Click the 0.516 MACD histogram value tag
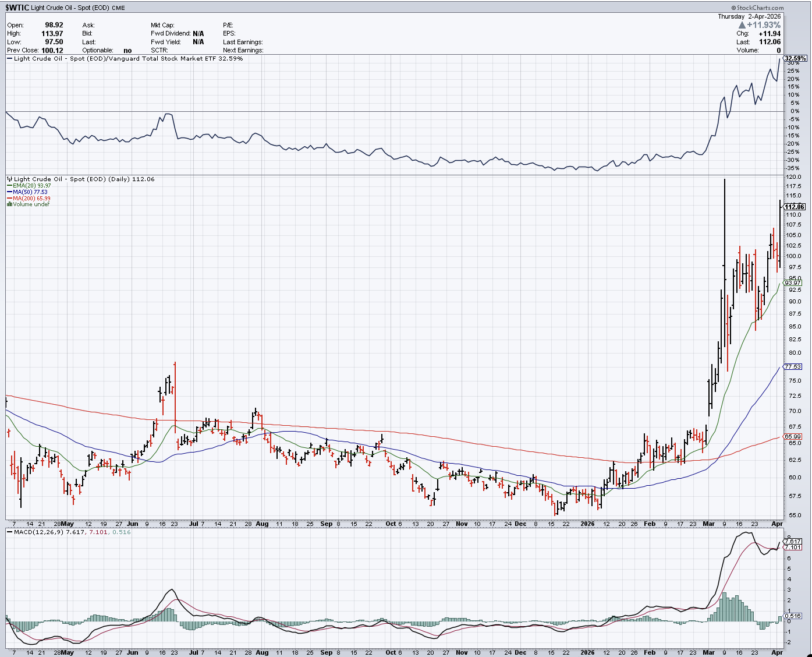The width and height of the screenshot is (812, 657). point(793,616)
